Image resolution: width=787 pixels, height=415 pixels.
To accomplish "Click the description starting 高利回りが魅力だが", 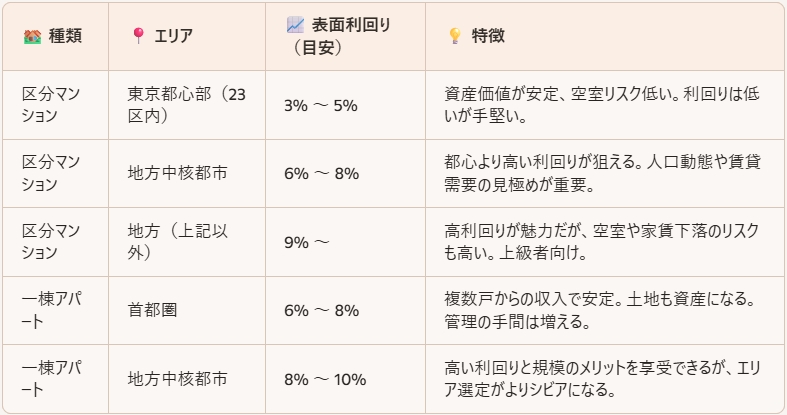I will 602,241.
